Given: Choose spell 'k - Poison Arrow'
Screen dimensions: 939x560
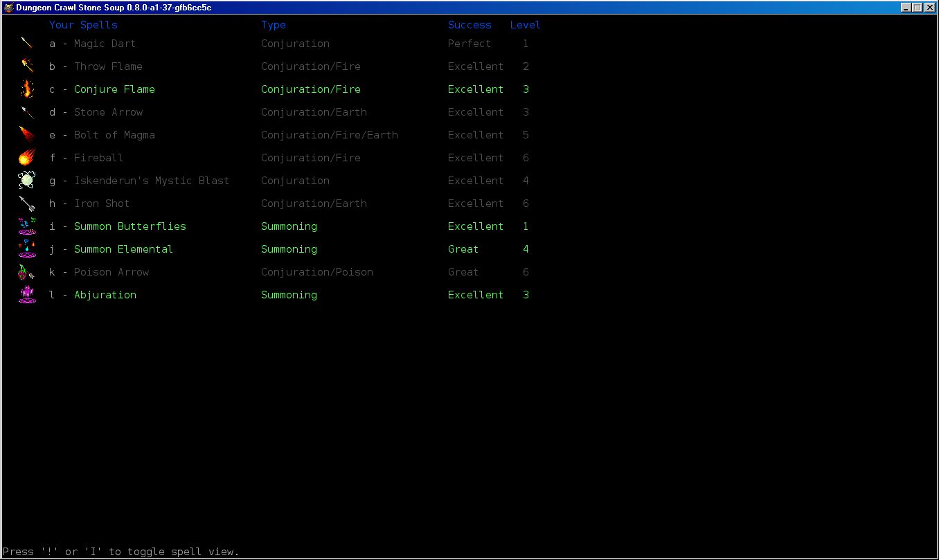Looking at the screenshot, I should pyautogui.click(x=98, y=272).
